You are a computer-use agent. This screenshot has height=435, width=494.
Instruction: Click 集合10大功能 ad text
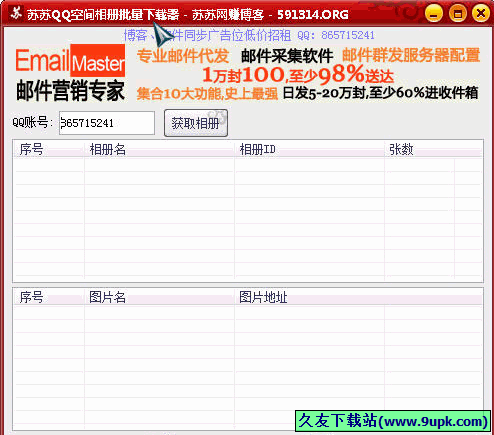coord(207,94)
